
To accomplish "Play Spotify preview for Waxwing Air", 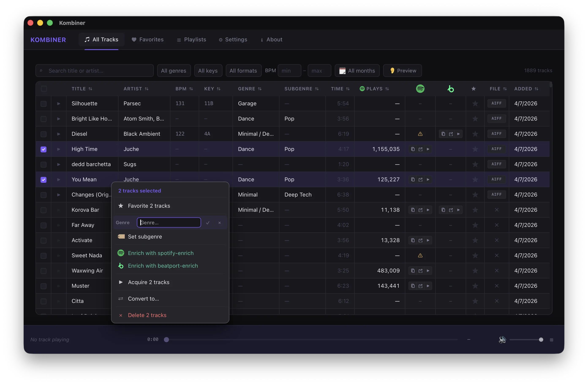I will click(428, 271).
